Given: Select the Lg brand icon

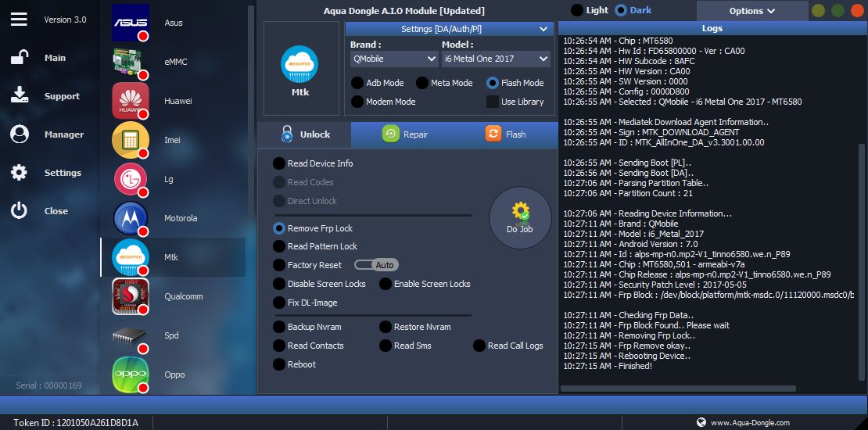Looking at the screenshot, I should coord(131,179).
